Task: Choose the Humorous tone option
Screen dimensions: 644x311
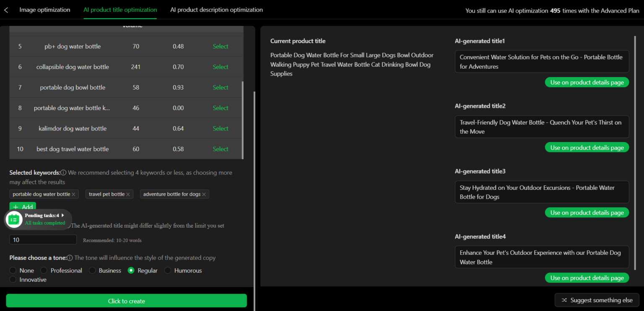Action: click(168, 271)
